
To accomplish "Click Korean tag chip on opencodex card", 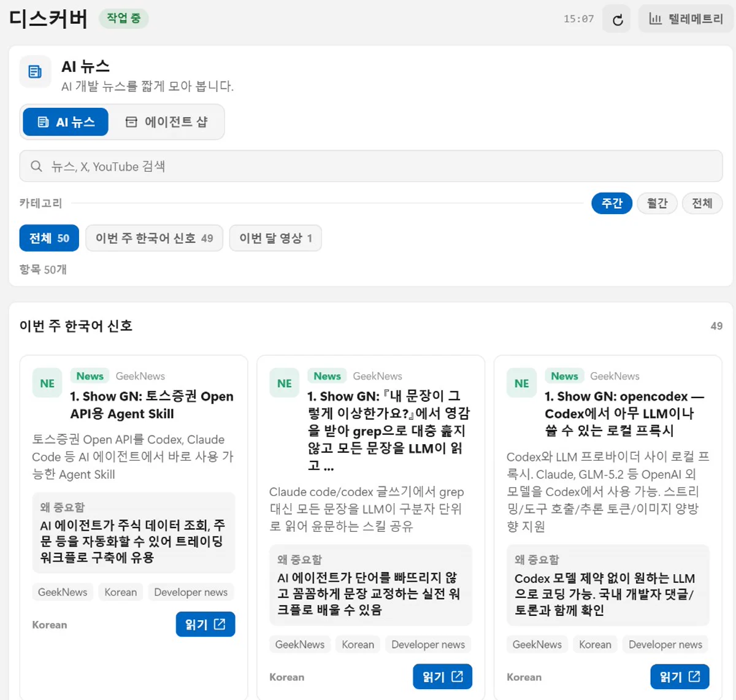I will [596, 644].
